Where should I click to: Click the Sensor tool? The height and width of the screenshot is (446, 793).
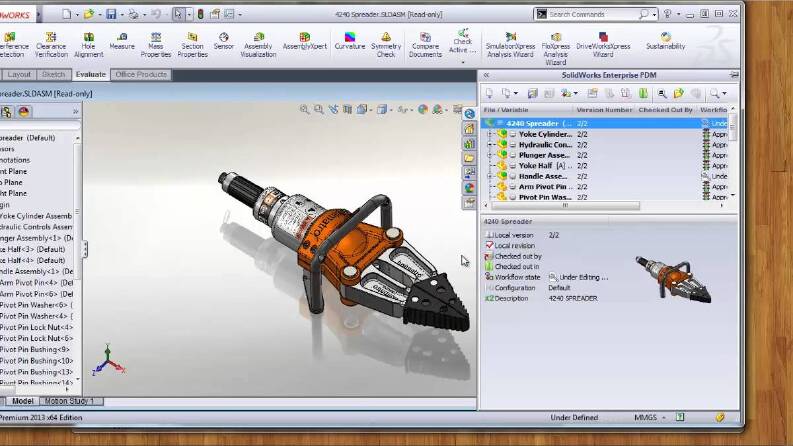224,41
